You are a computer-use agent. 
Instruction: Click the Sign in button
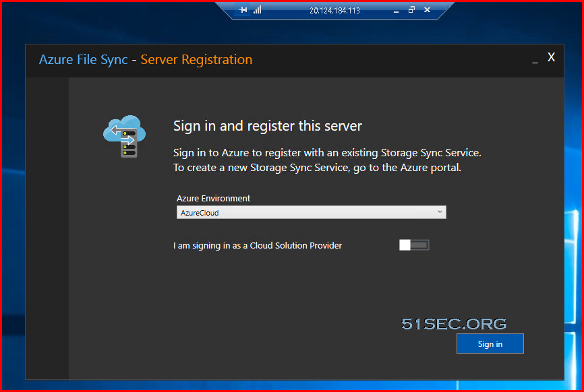pos(490,344)
